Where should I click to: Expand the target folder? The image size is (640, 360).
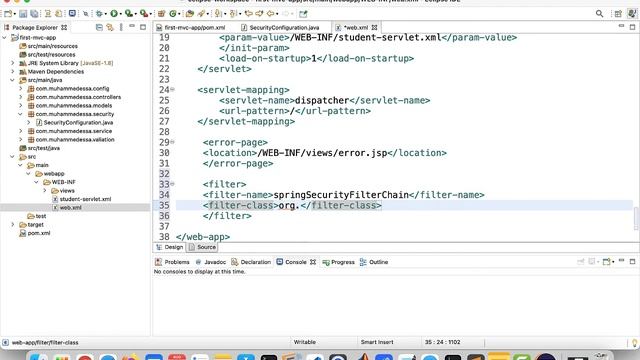(x=13, y=224)
